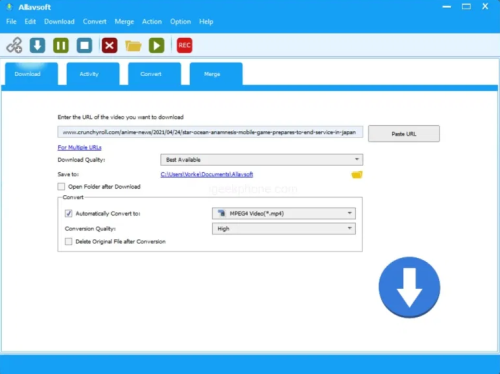Enable Open Folder after Download checkbox
The width and height of the screenshot is (500, 374).
pos(61,187)
